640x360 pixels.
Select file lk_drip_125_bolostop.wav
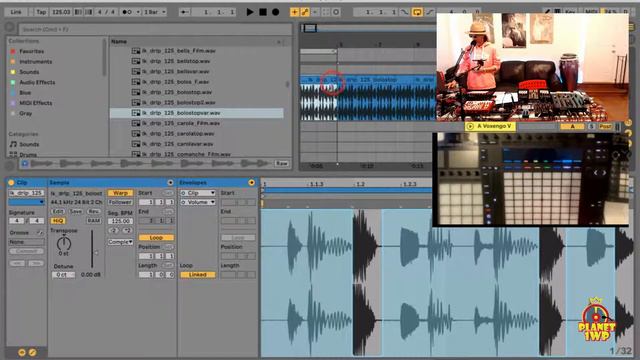177,92
